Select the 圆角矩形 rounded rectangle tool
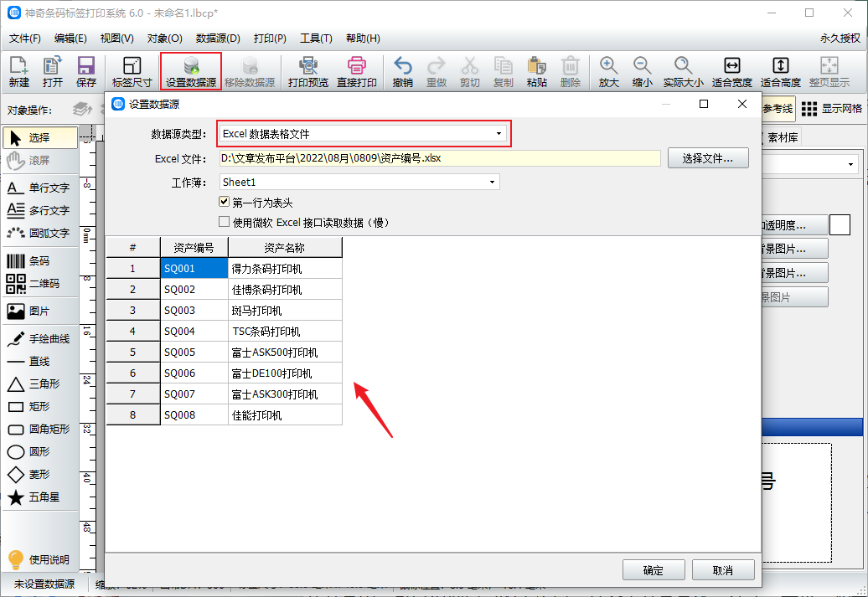 coord(40,430)
